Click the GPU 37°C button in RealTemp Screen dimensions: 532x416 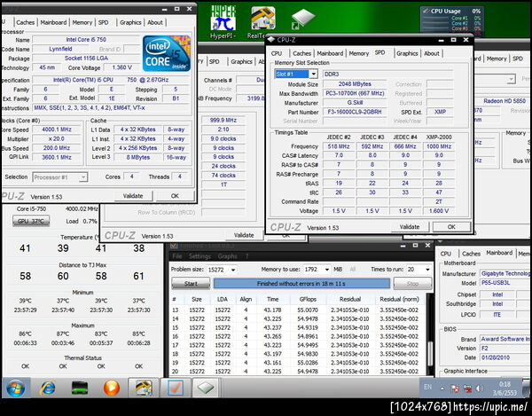(x=31, y=221)
